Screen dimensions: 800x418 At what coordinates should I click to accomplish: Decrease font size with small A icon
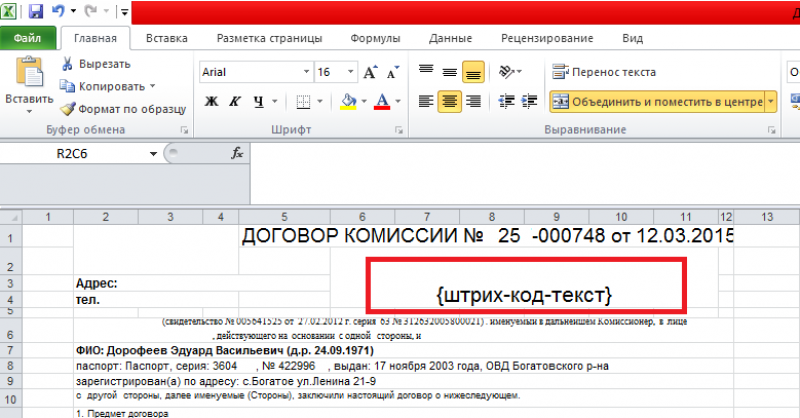[x=392, y=72]
